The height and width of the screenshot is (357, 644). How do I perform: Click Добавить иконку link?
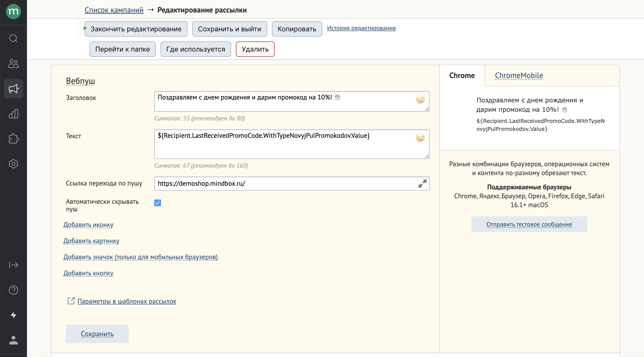point(88,225)
